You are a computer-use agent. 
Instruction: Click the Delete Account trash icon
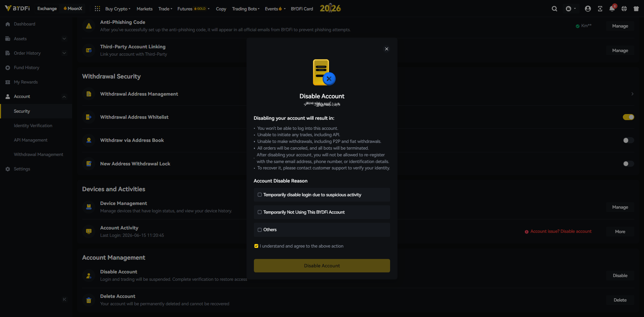click(89, 300)
